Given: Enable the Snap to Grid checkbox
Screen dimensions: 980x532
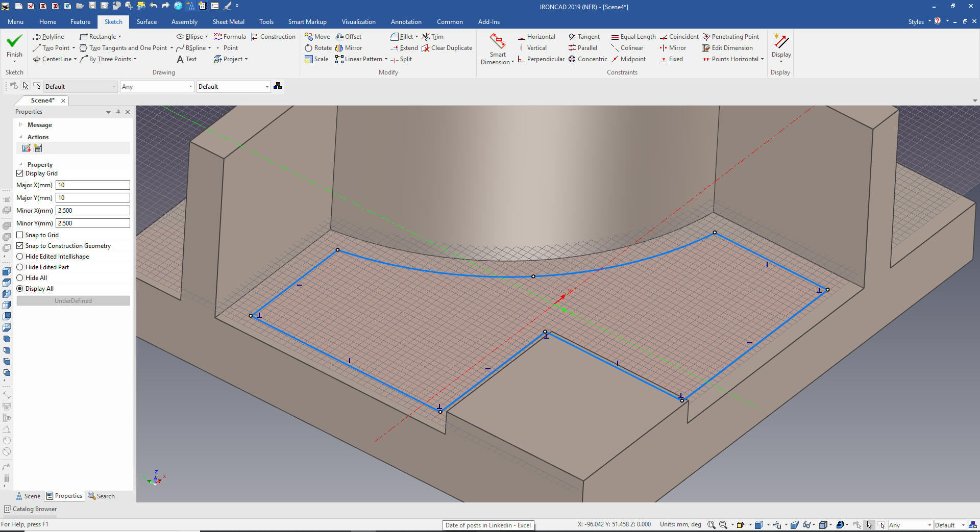Looking at the screenshot, I should tap(20, 235).
